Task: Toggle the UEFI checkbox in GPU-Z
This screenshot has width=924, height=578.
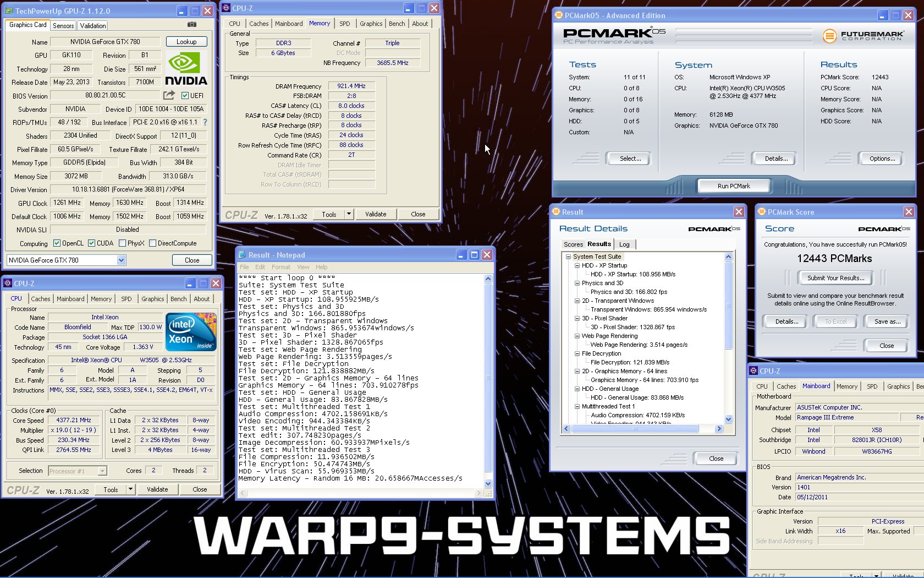Action: (185, 96)
